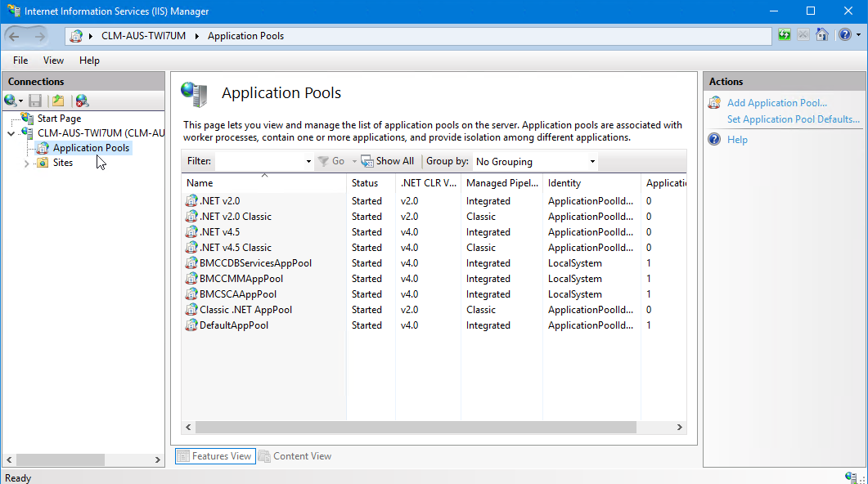Viewport: 868px width, 484px height.
Task: Click the Help icon in Actions pane
Action: tap(715, 139)
